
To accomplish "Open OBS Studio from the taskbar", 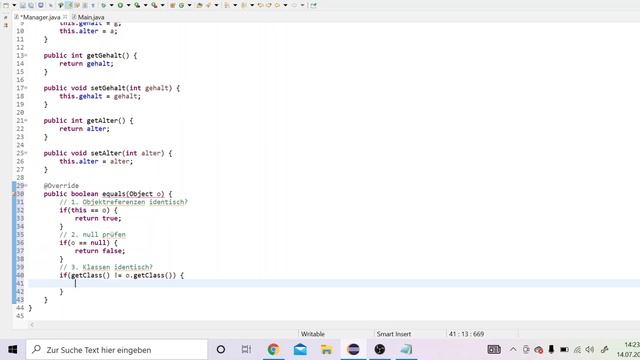I will point(380,349).
